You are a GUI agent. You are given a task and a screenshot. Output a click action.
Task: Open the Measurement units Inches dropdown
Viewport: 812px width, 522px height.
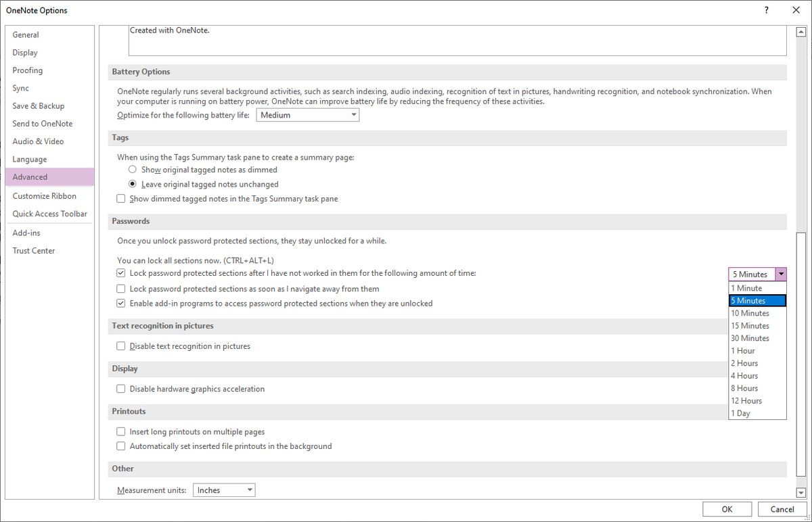(224, 490)
